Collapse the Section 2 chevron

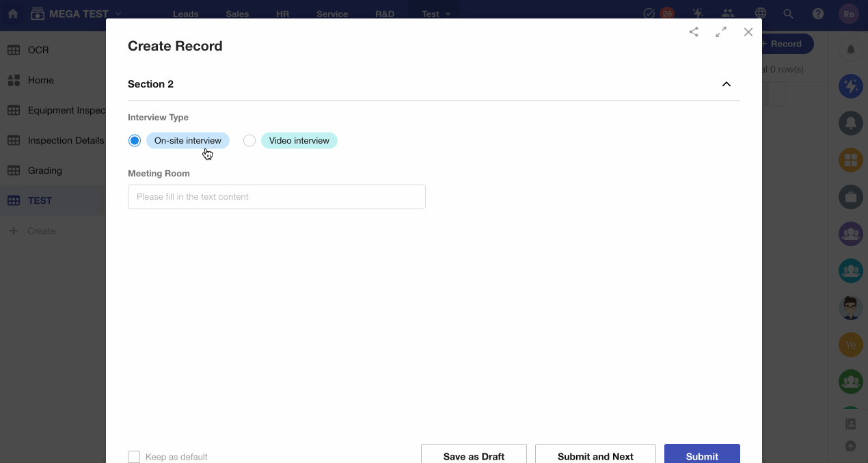[x=727, y=84]
